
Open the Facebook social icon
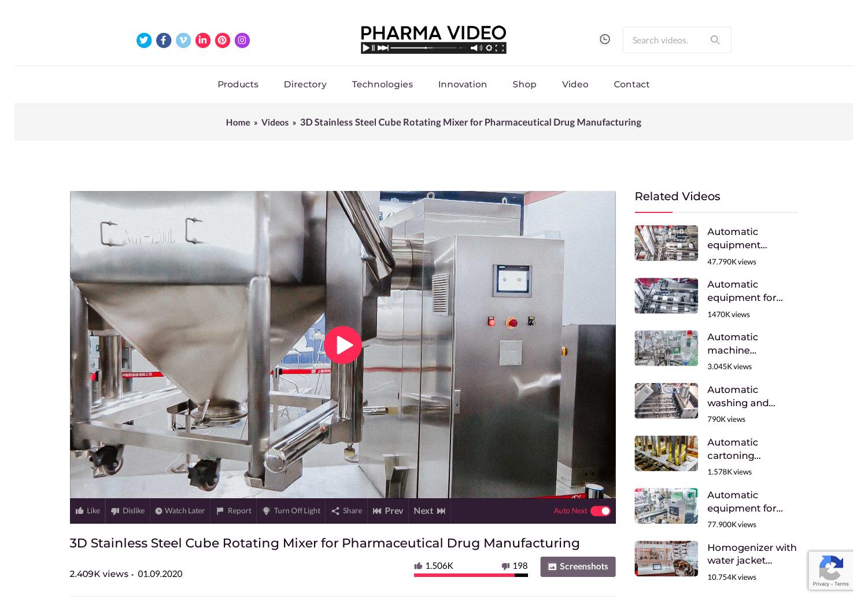[164, 40]
